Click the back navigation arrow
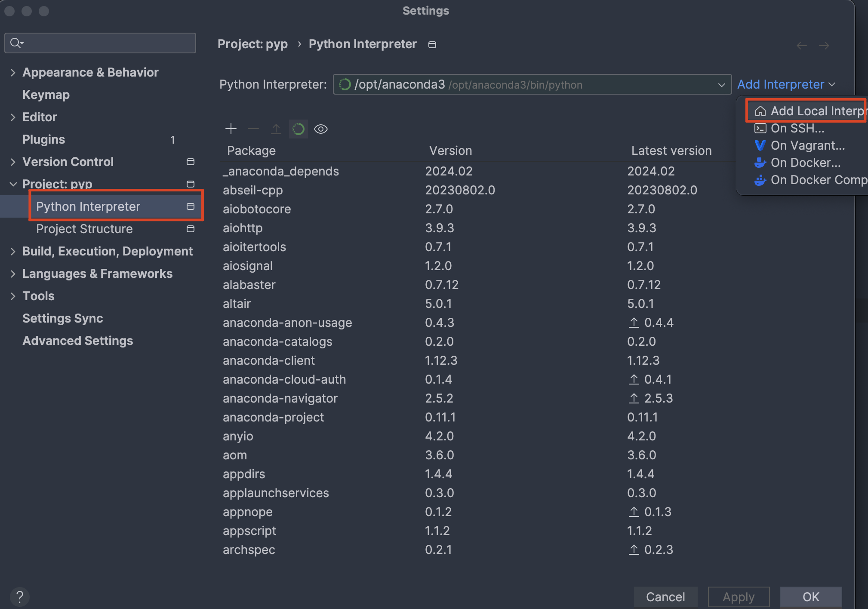This screenshot has width=868, height=609. click(x=801, y=46)
